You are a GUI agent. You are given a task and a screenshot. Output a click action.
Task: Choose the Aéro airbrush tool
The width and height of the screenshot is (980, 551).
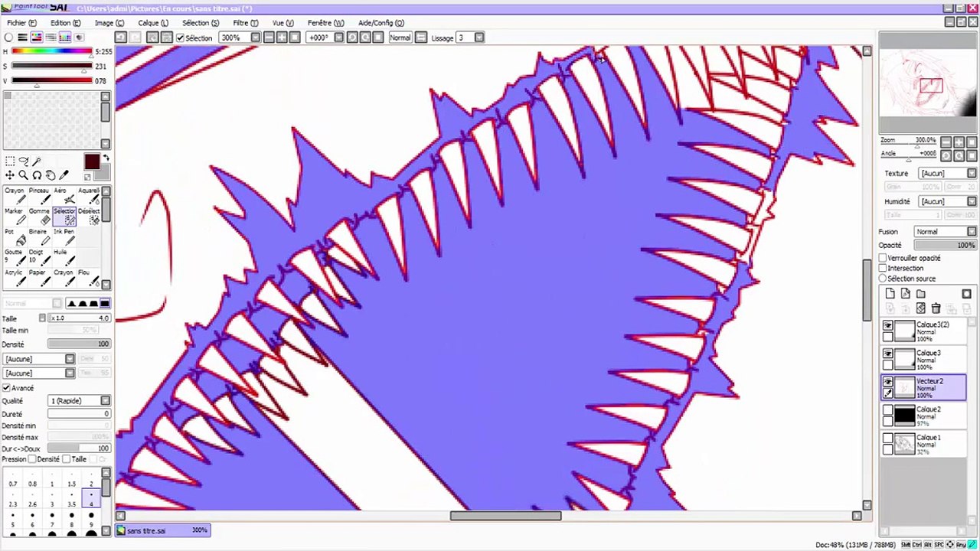pos(64,195)
